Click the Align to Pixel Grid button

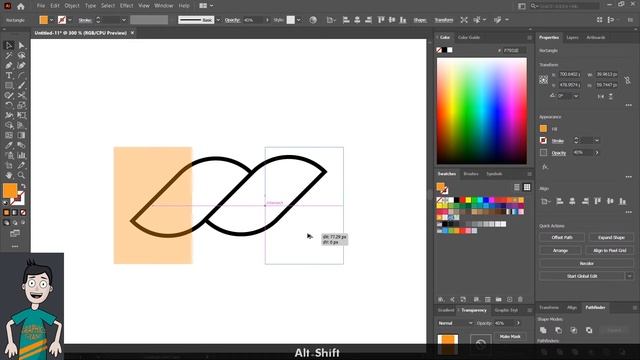click(x=609, y=251)
